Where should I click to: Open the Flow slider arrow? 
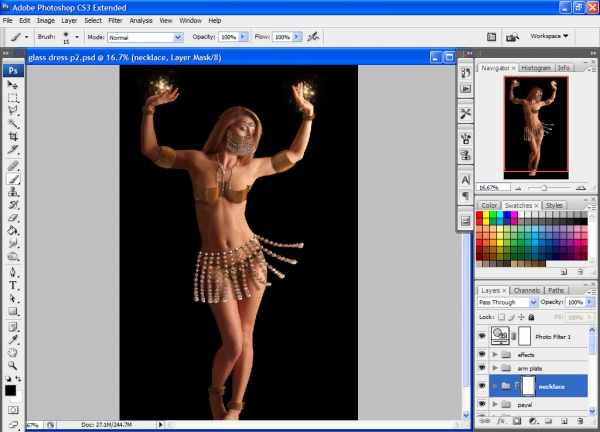(x=297, y=37)
